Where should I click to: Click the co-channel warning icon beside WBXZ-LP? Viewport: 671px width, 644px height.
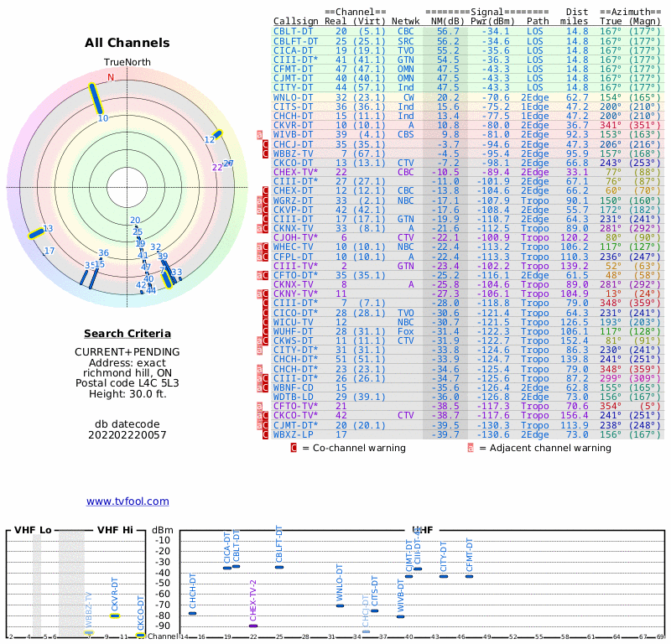pyautogui.click(x=266, y=434)
